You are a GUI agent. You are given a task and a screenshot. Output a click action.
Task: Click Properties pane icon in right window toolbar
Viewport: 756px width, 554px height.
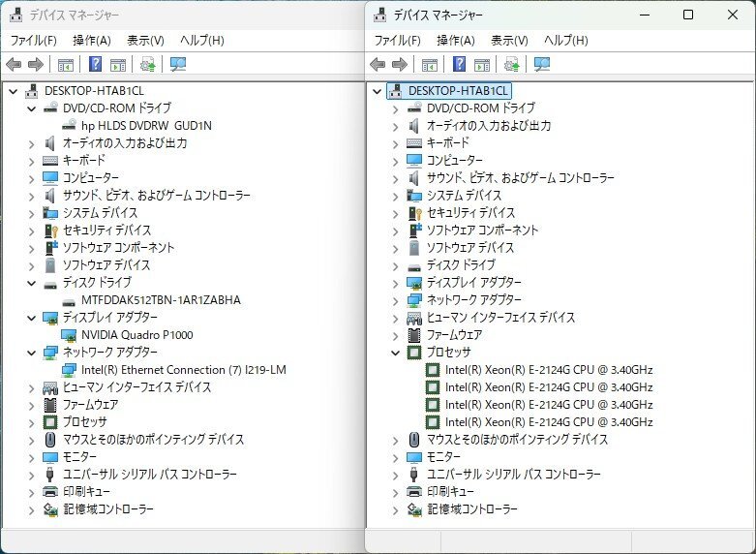coord(482,64)
